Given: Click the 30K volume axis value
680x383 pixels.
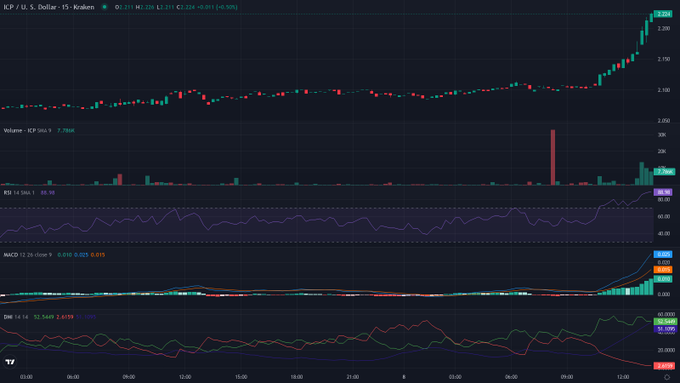Looking at the screenshot, I should [662, 135].
